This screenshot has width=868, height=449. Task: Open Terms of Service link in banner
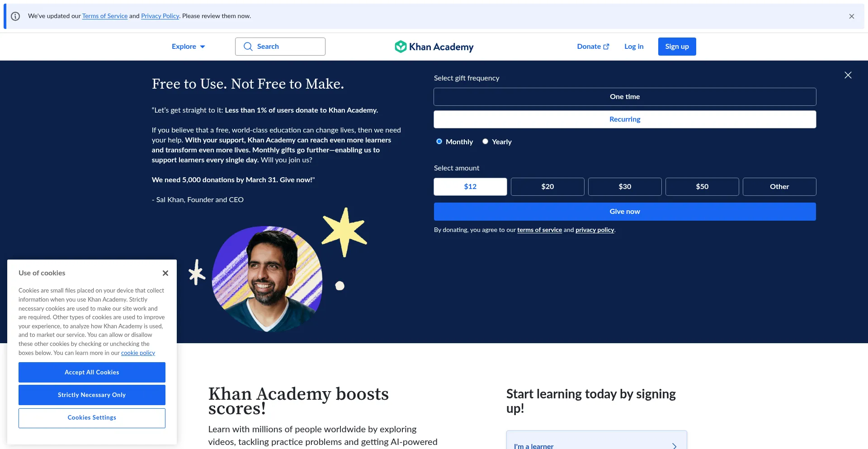pos(105,16)
